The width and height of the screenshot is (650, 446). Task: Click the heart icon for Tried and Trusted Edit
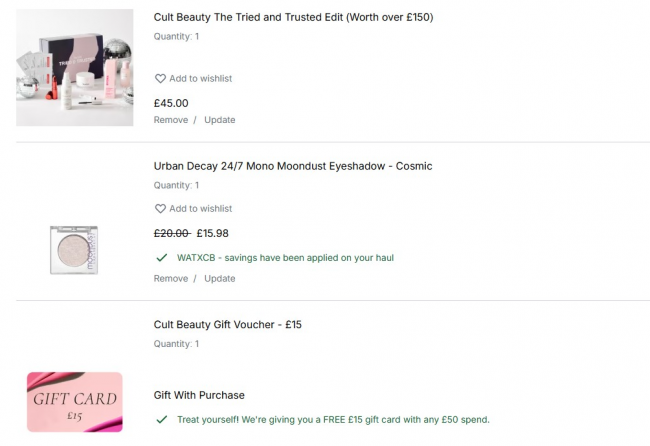[160, 79]
